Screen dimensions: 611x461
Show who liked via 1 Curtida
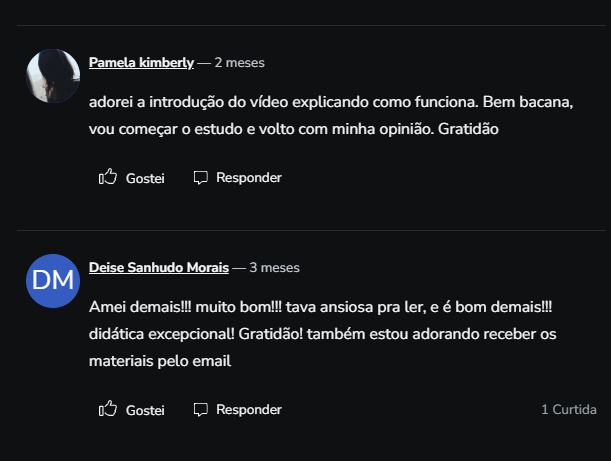pos(568,410)
